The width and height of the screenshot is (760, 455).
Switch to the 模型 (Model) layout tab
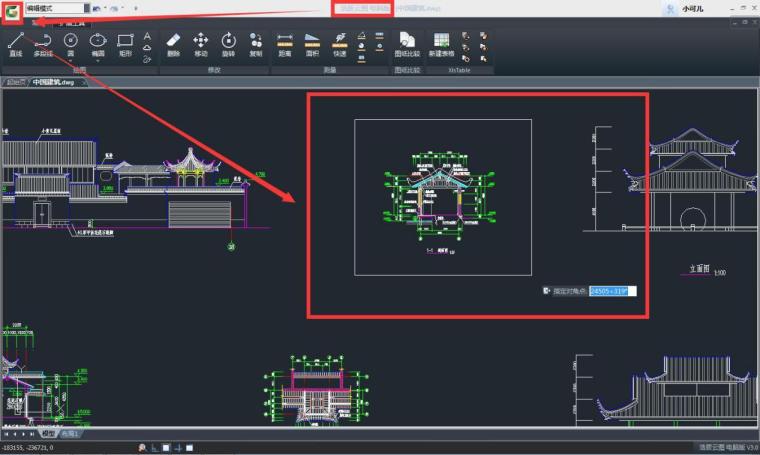pyautogui.click(x=47, y=434)
